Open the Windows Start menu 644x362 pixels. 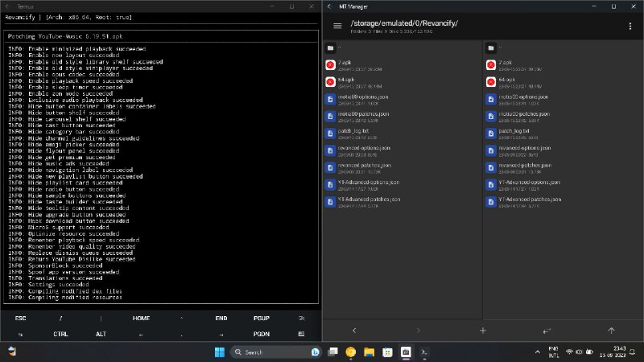coord(220,352)
